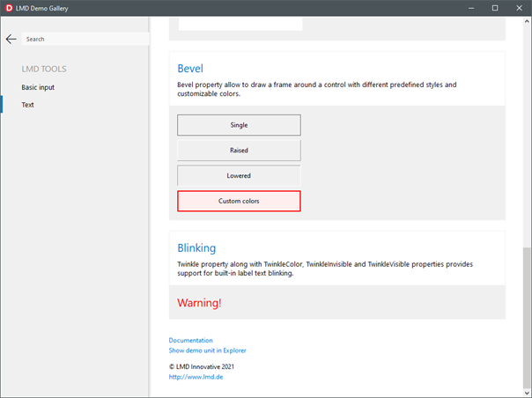Click the red Custom colors label
The image size is (532, 398).
[x=239, y=201]
